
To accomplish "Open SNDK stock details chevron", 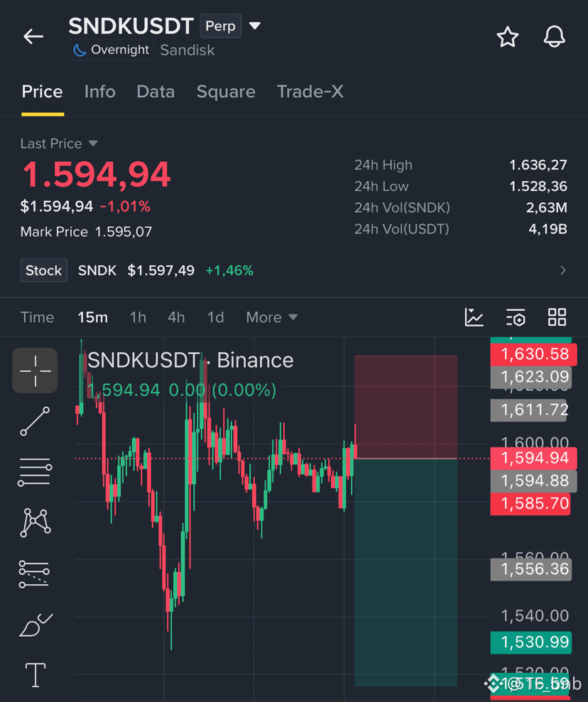I will (x=563, y=270).
